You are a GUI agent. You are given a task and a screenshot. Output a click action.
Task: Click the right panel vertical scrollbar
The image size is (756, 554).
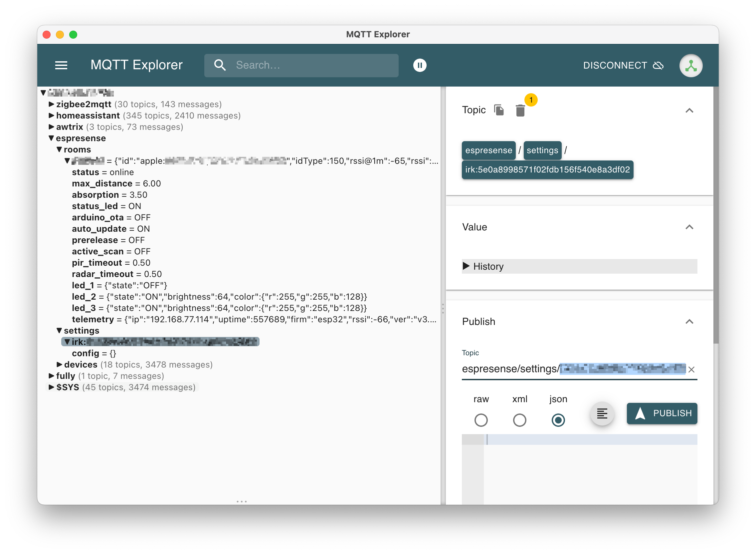tap(716, 215)
